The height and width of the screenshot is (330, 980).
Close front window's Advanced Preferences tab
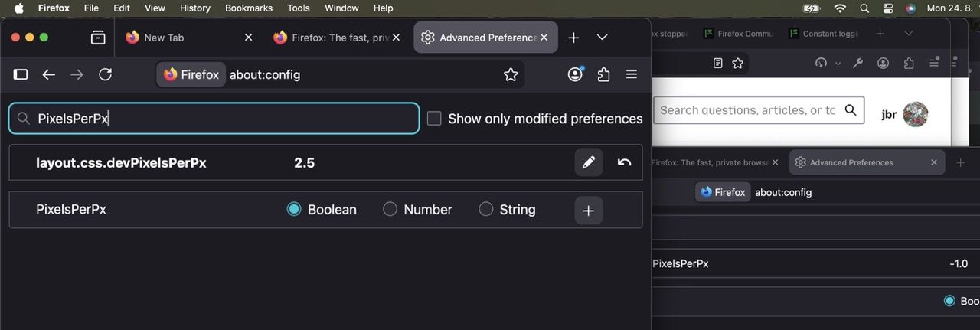point(544,38)
